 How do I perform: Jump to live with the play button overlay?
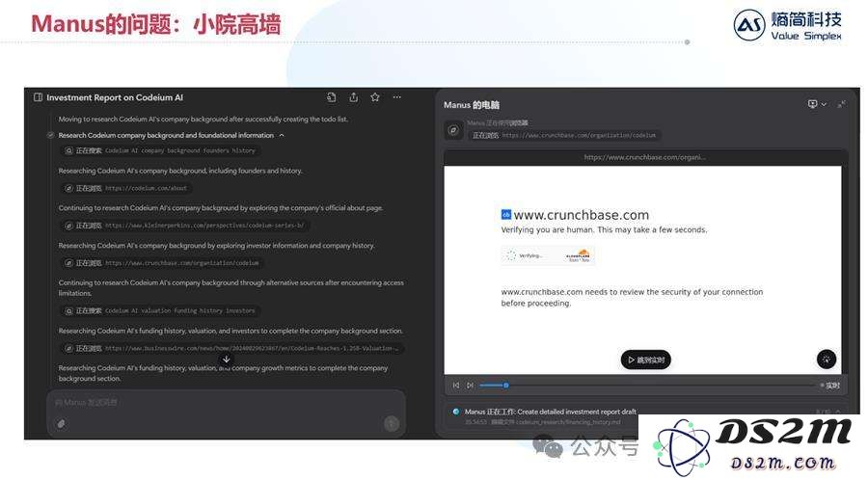(646, 360)
